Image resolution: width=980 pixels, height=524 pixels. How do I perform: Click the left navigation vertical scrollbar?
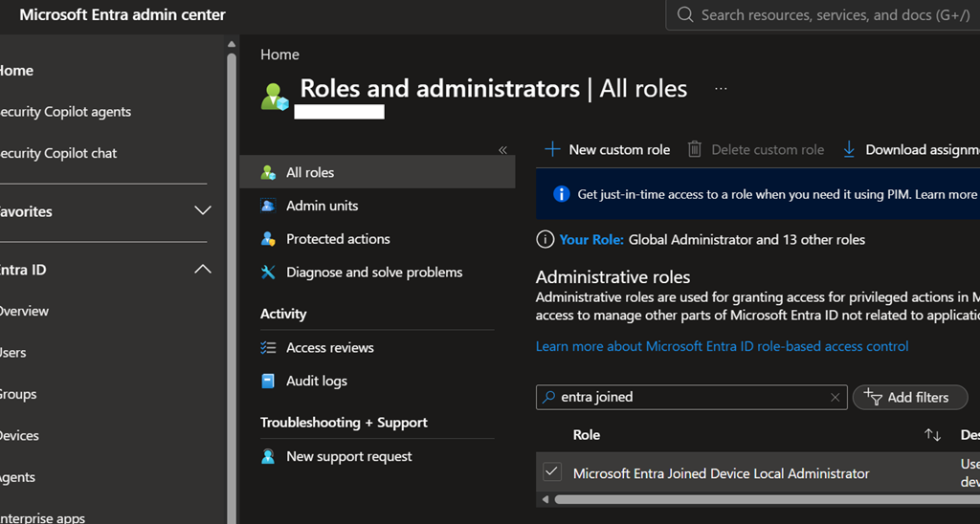point(232,289)
